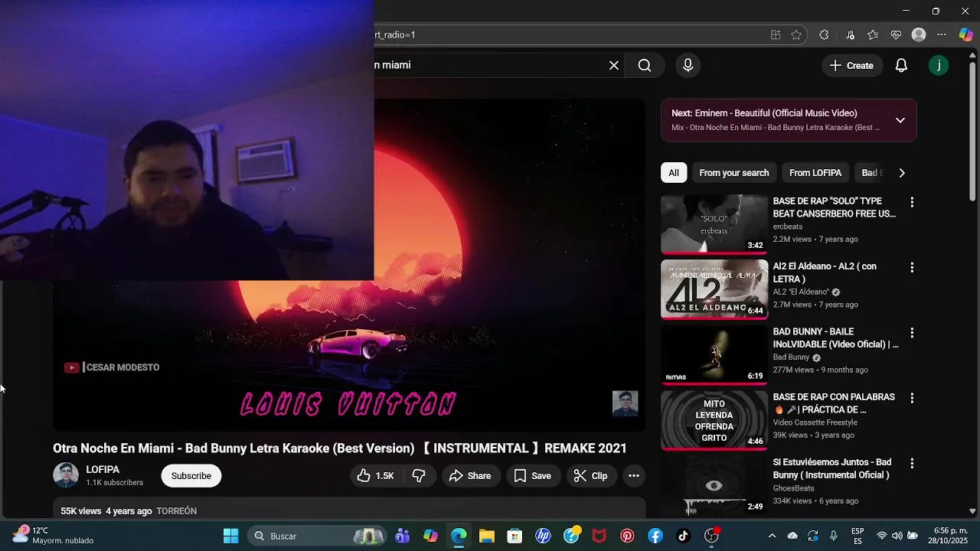980x551 pixels.
Task: Open more actions below the video
Action: (x=633, y=476)
